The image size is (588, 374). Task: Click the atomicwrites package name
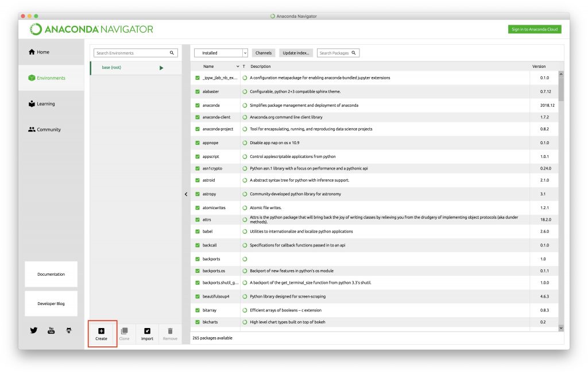(x=214, y=207)
